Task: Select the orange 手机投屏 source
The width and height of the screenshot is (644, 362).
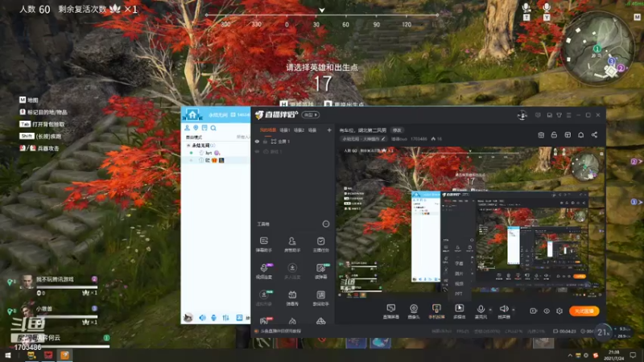Action: 436,311
